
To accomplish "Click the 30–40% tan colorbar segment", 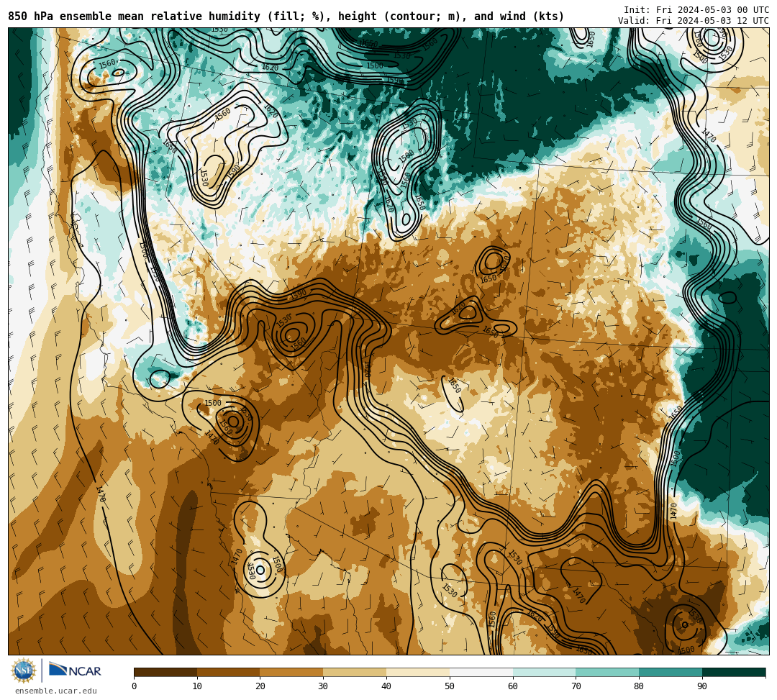I will point(355,672).
